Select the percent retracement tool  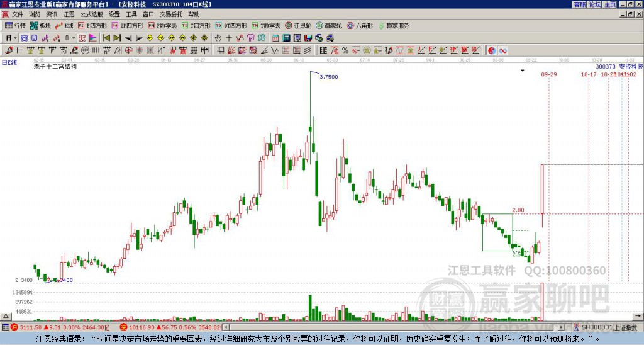pos(345,50)
